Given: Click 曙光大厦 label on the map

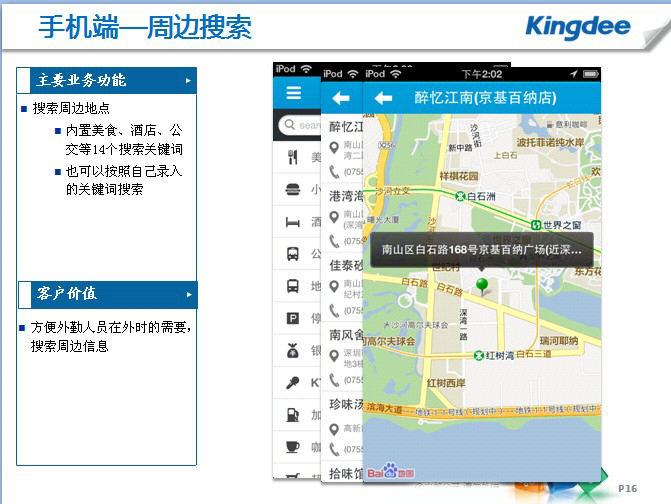Looking at the screenshot, I should point(383,219).
